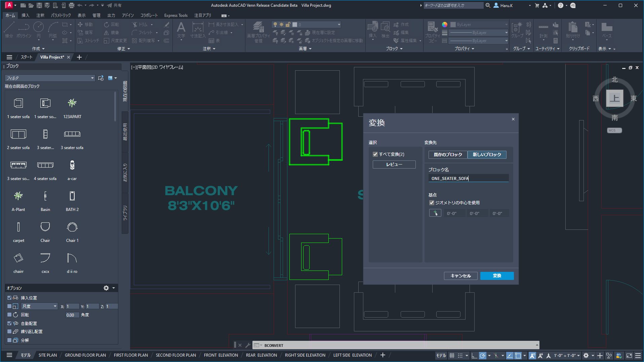
Task: Click the レビュー button
Action: 394,164
